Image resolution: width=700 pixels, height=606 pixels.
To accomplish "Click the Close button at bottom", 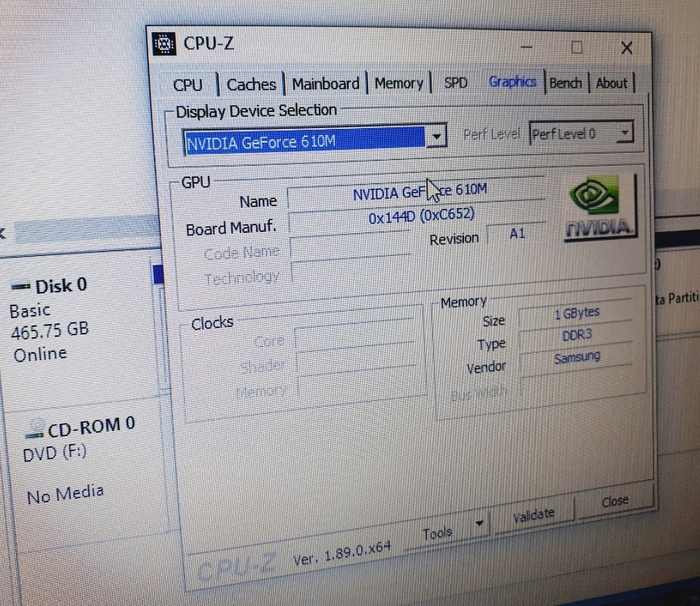I will (x=614, y=502).
